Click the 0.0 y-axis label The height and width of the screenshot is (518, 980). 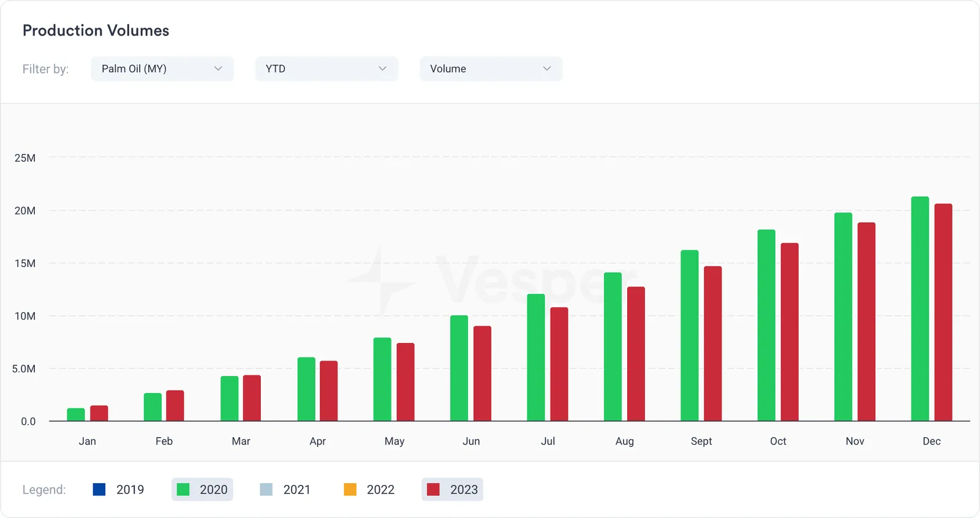coord(28,421)
